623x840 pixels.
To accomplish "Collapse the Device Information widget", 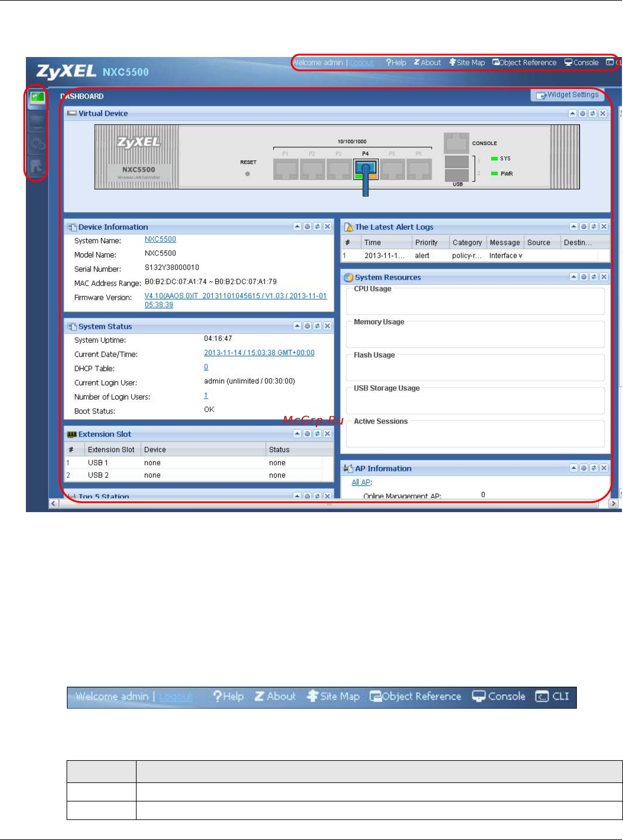I will point(297,226).
